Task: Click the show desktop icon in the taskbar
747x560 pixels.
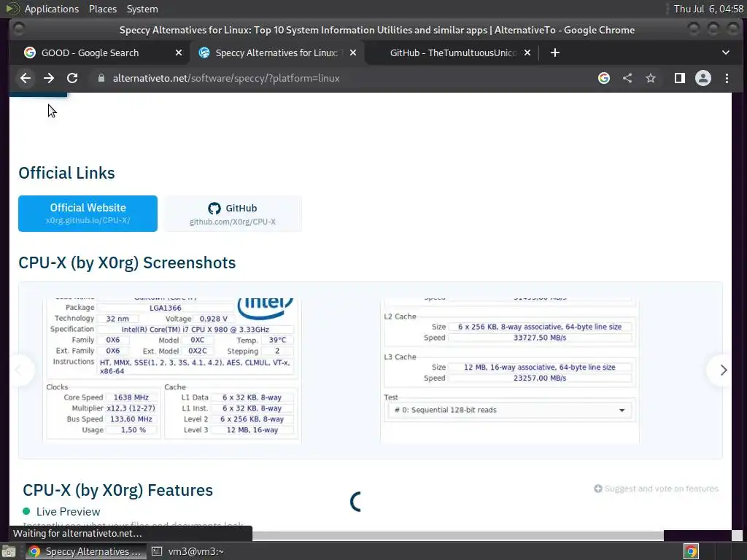Action: (x=9, y=551)
